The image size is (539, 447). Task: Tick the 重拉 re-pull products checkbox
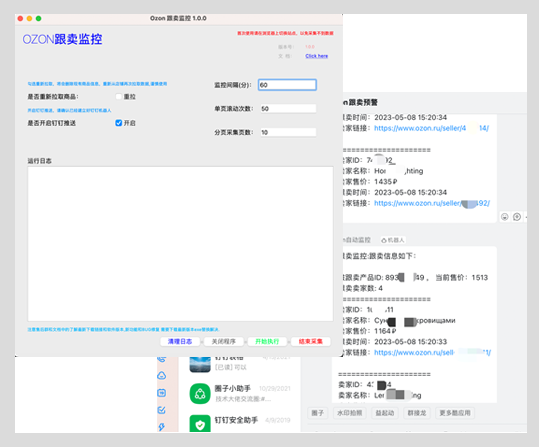pyautogui.click(x=119, y=97)
